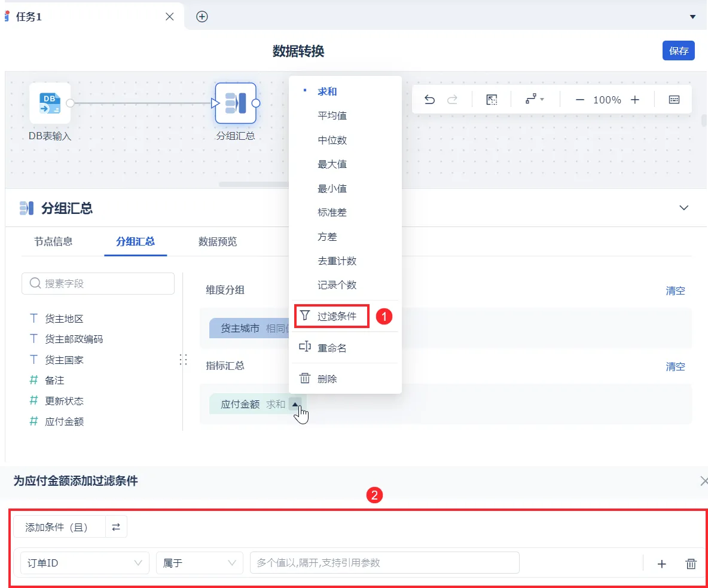Zoom out with the minus icon
The image size is (708, 588).
(580, 100)
